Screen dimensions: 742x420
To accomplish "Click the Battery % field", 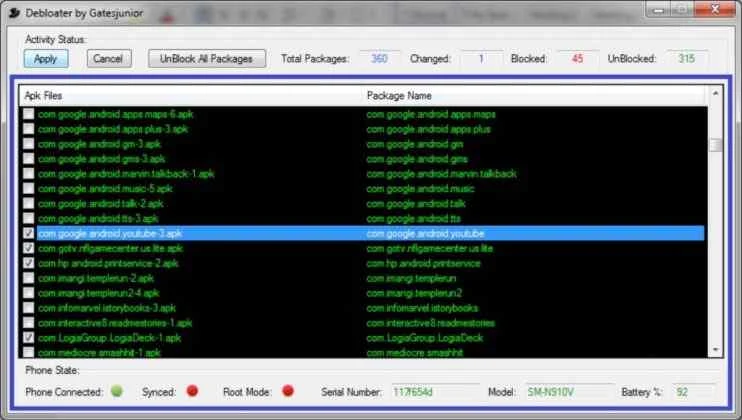I will pyautogui.click(x=693, y=392).
